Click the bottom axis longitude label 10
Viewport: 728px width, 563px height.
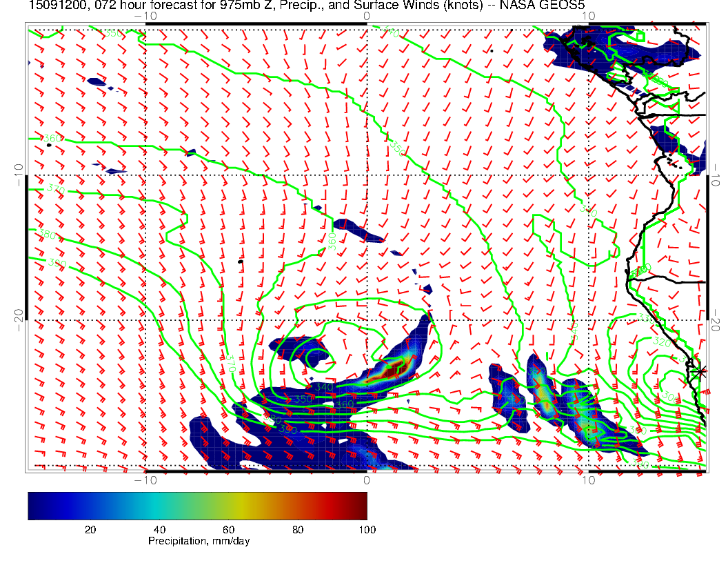588,480
